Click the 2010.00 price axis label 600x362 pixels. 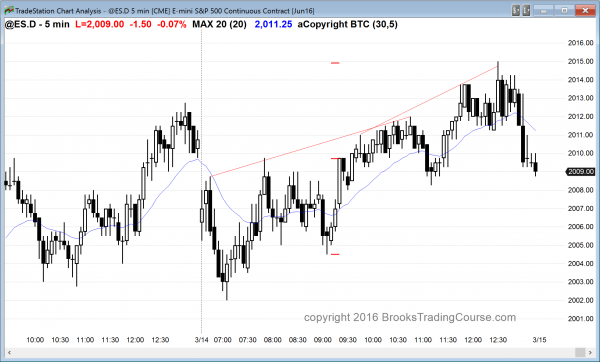[580, 153]
